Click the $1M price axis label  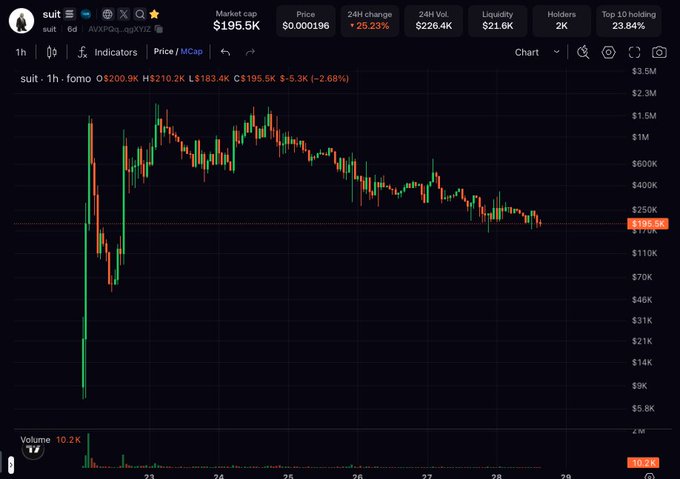(641, 137)
